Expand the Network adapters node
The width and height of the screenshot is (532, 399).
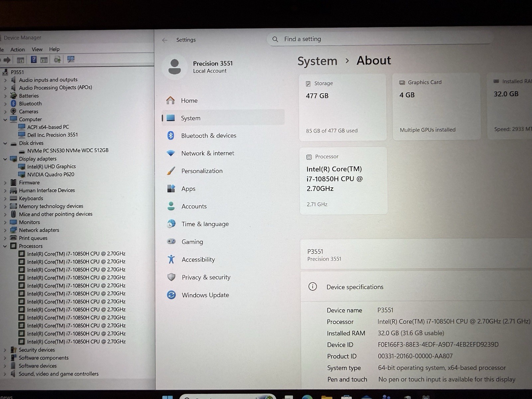5,230
